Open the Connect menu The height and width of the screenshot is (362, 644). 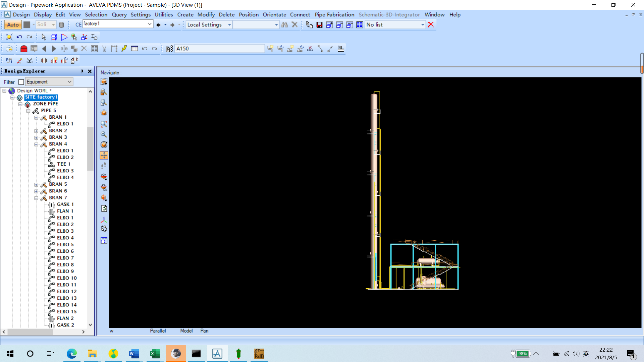point(300,15)
